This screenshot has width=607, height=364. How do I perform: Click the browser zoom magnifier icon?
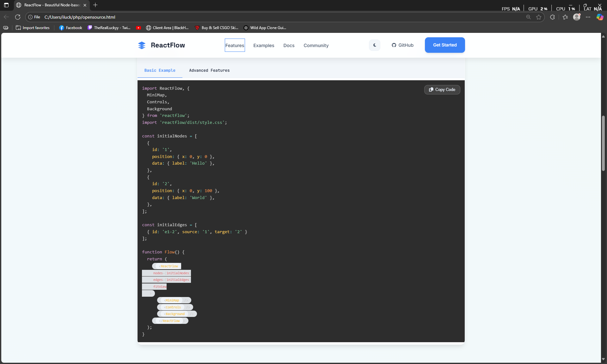click(528, 17)
